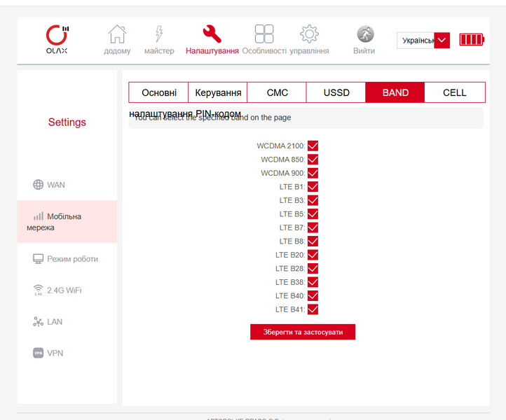
Task: Open the СМС tab
Action: coord(277,92)
